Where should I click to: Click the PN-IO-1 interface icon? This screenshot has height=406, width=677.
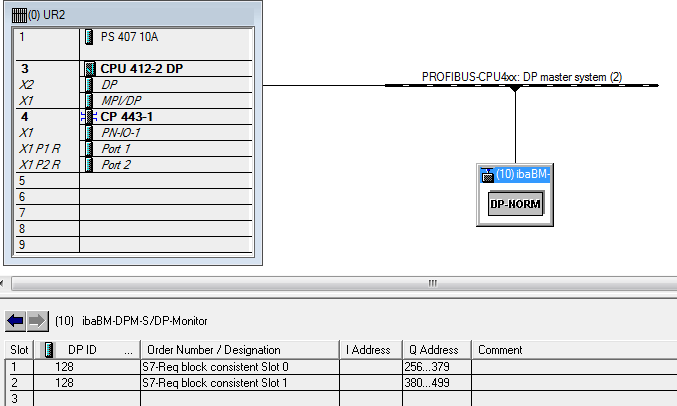(x=89, y=133)
